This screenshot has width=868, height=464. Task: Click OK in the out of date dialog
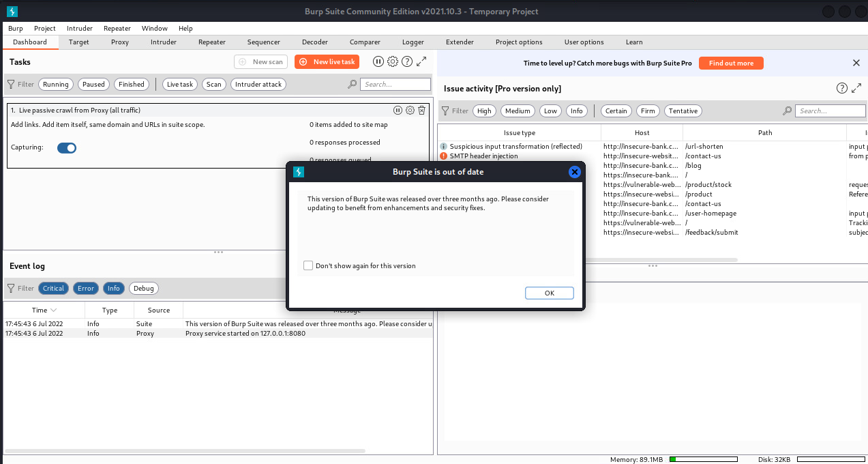pyautogui.click(x=549, y=293)
